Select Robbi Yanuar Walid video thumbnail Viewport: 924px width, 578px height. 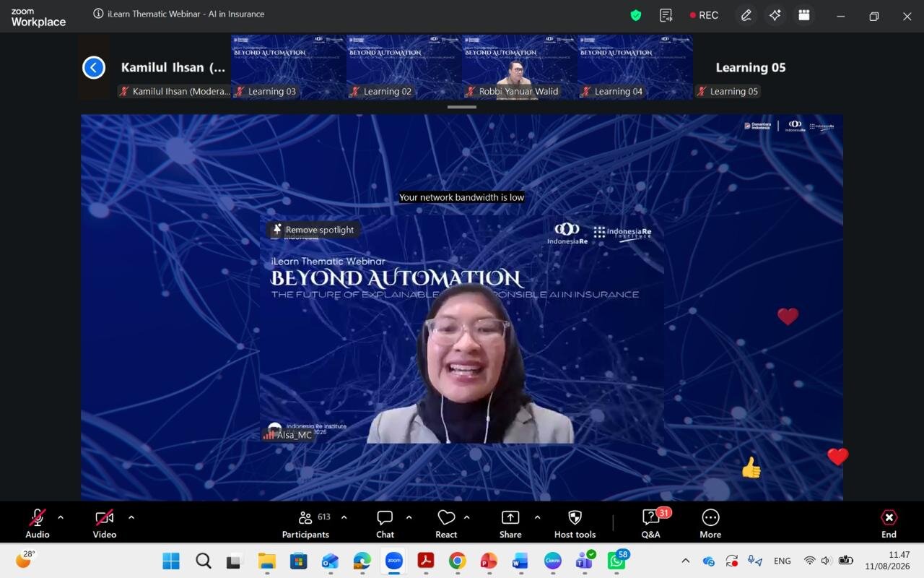click(x=520, y=67)
